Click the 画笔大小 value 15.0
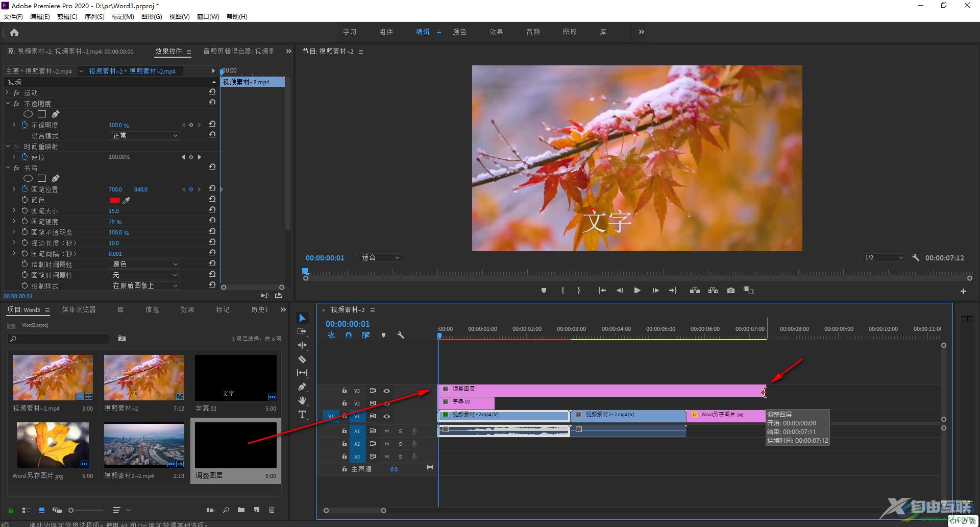 (x=114, y=211)
